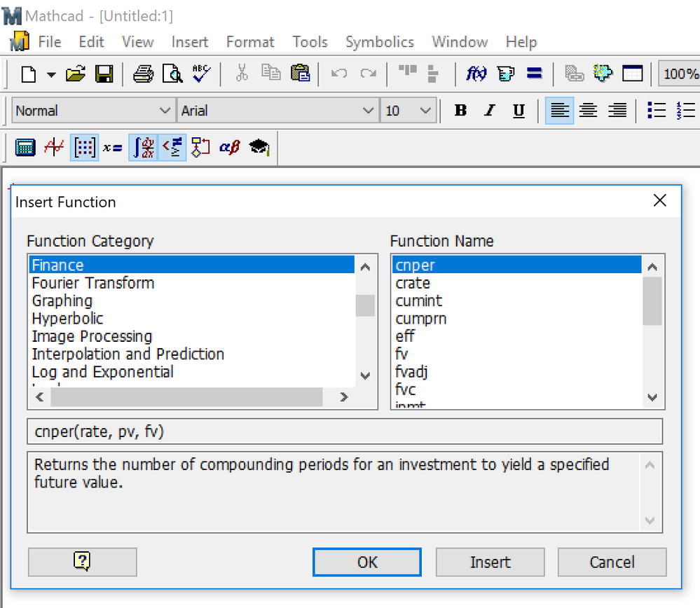
Task: Run the spelling check ABC icon
Action: tap(201, 74)
